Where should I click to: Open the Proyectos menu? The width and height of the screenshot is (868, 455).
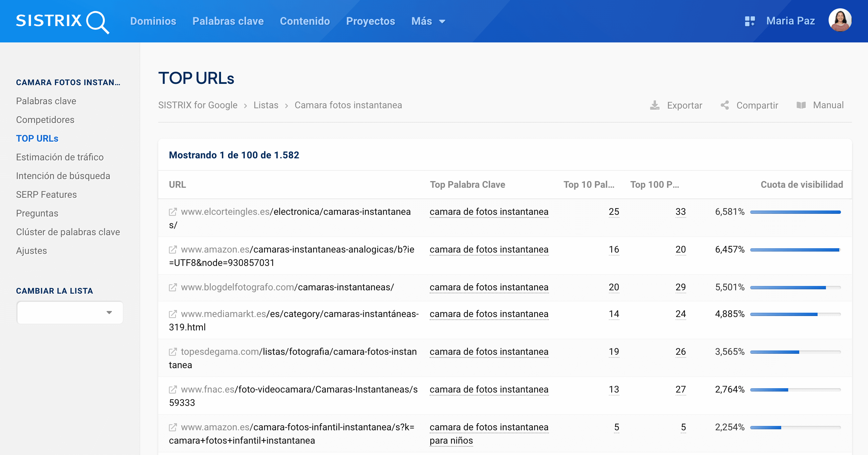(x=370, y=21)
